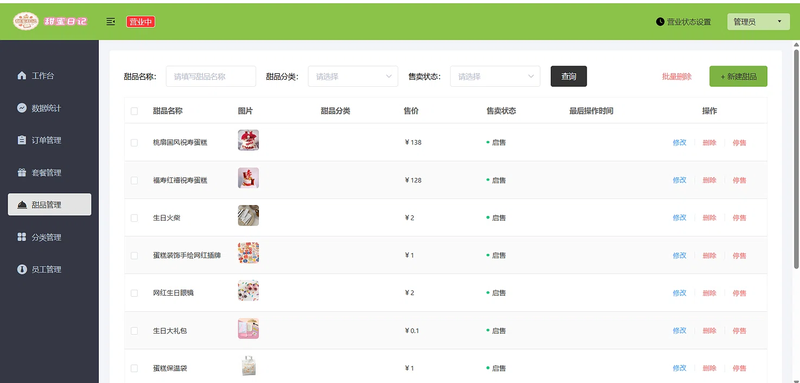Click the 甜蜜日记 logo
The image size is (800, 383).
click(x=50, y=21)
